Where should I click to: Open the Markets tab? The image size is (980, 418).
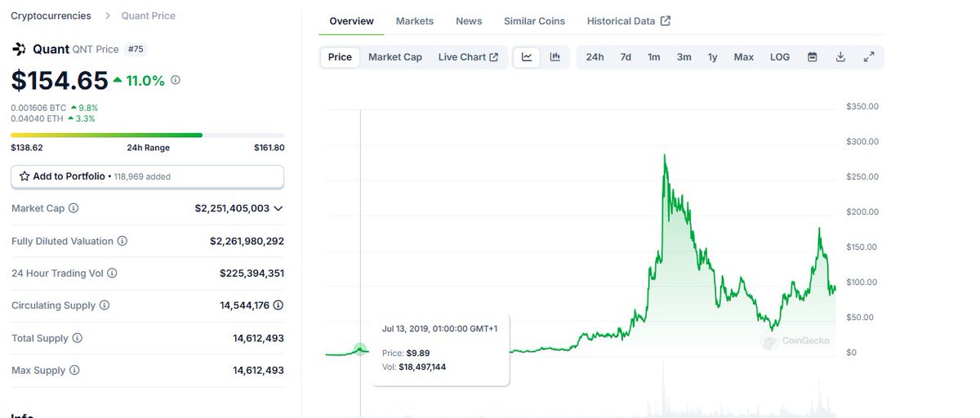(x=415, y=21)
